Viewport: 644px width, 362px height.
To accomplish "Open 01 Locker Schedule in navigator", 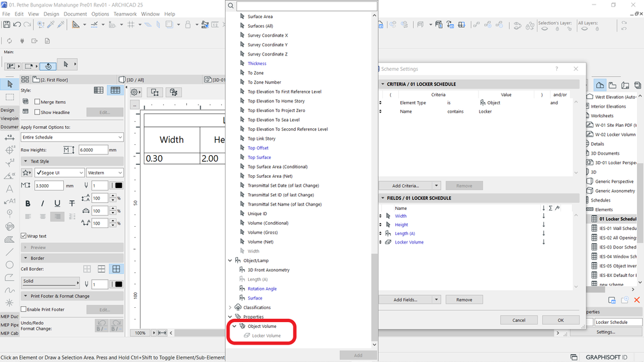I will click(x=618, y=219).
